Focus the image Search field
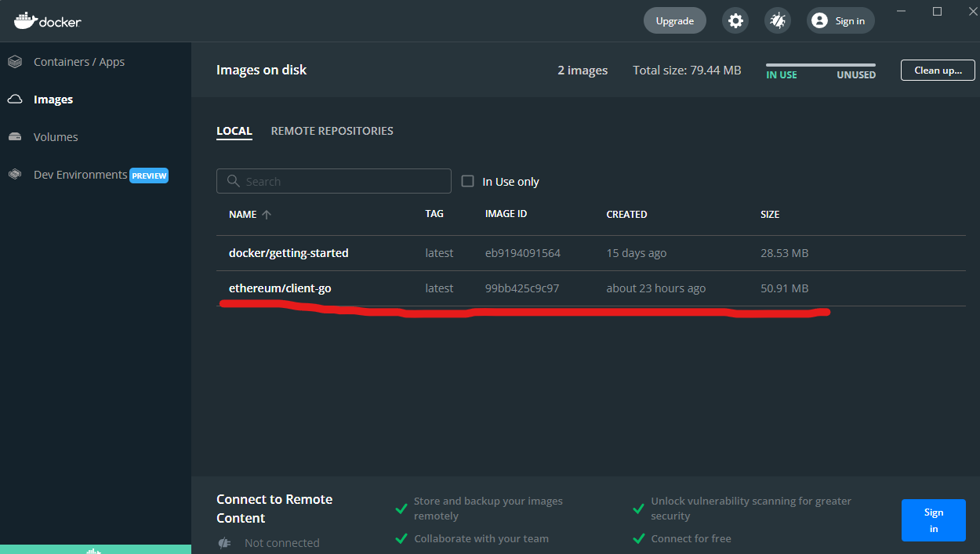The image size is (980, 554). (334, 181)
